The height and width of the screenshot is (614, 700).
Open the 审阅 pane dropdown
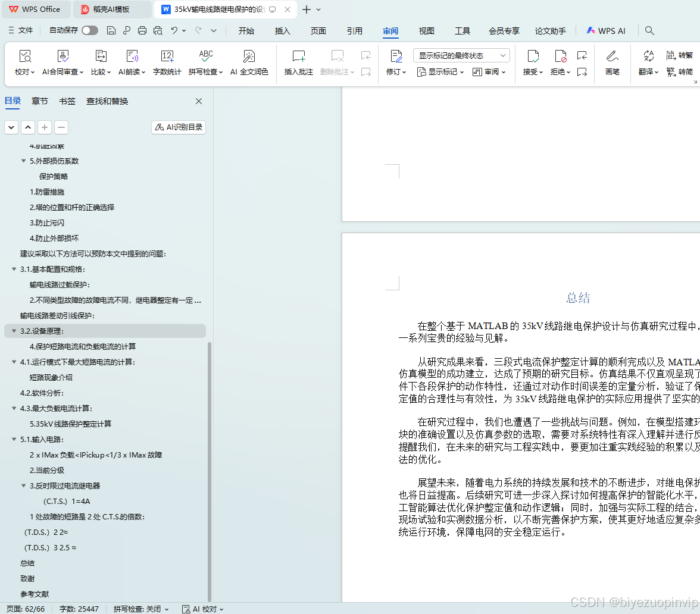488,72
